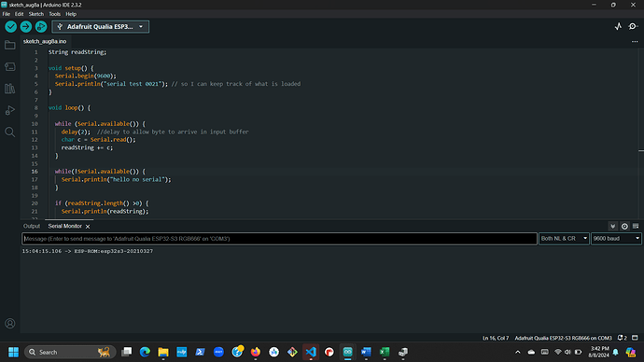The height and width of the screenshot is (362, 644).
Task: Click the 'hello no serial' println line
Action: [x=117, y=179]
